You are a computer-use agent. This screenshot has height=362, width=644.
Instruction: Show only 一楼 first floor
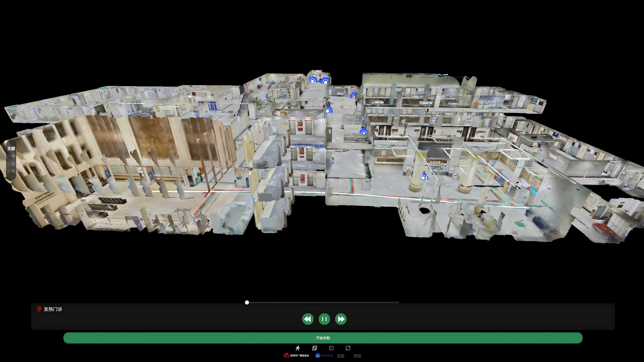coord(11,156)
